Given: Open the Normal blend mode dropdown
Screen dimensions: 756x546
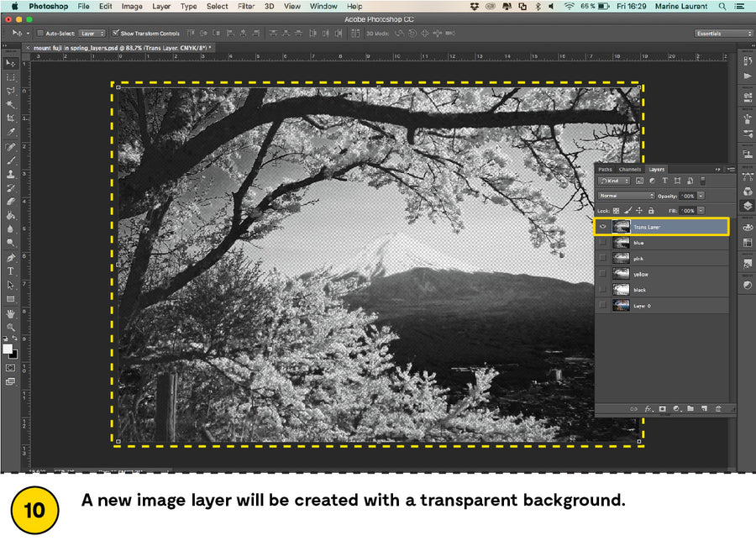Looking at the screenshot, I should click(626, 196).
